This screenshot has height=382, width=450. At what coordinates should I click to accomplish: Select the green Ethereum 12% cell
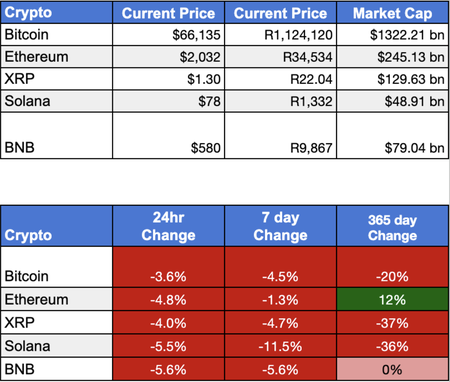[392, 299]
